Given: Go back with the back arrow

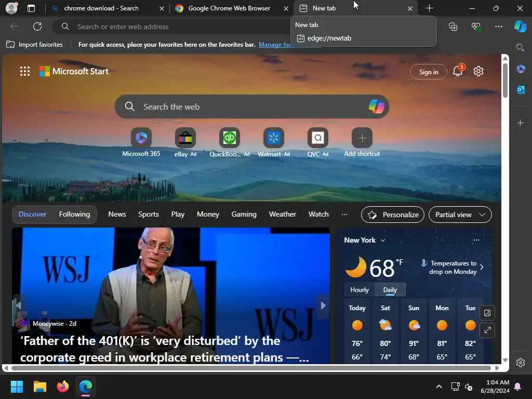Looking at the screenshot, I should point(15,26).
